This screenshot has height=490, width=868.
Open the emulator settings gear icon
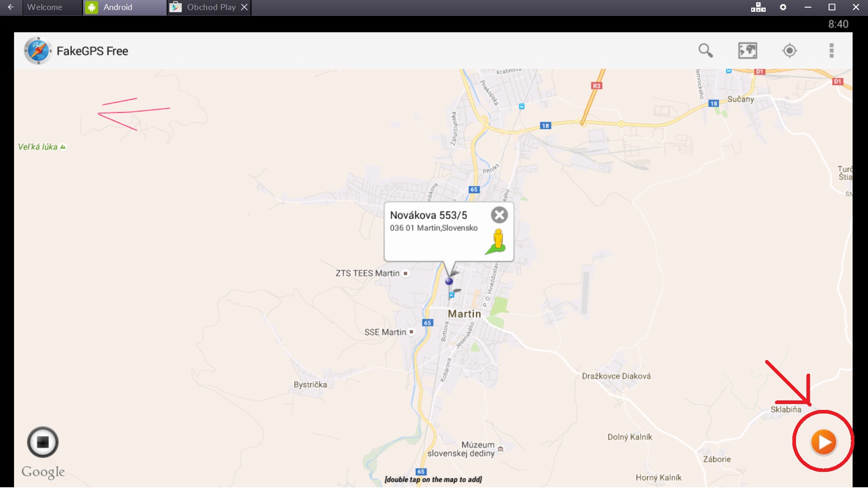(783, 7)
